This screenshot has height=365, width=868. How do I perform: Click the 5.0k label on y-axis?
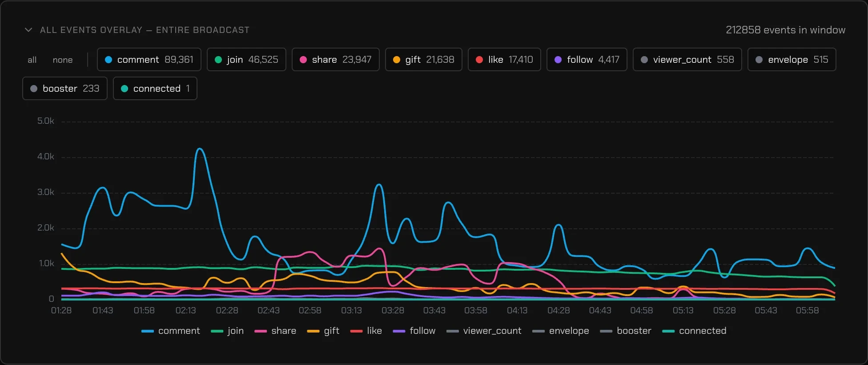pyautogui.click(x=46, y=121)
